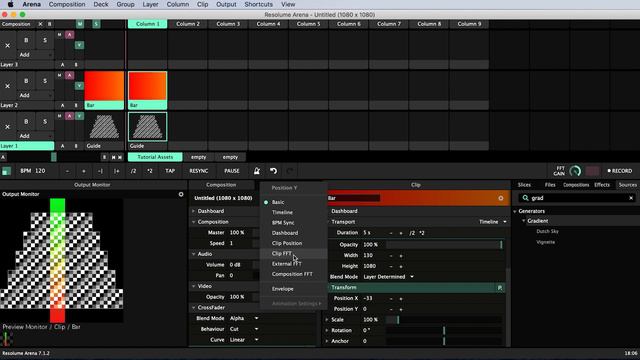Click the TAP tempo button

[170, 171]
